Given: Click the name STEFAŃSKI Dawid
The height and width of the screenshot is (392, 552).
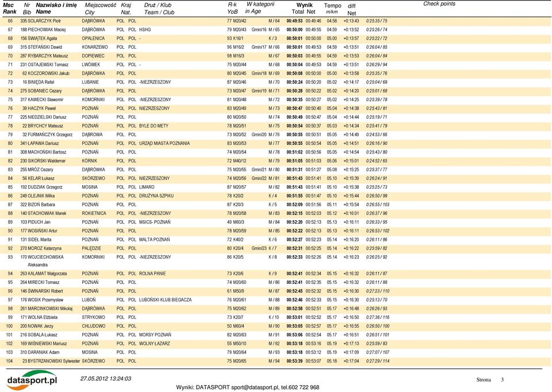Looking at the screenshot, I should pyautogui.click(x=45, y=47).
